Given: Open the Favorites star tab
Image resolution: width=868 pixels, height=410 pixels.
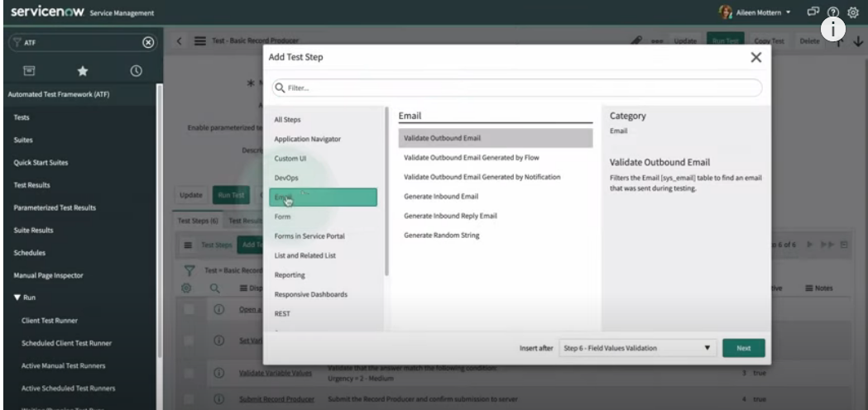Looking at the screenshot, I should click(83, 71).
